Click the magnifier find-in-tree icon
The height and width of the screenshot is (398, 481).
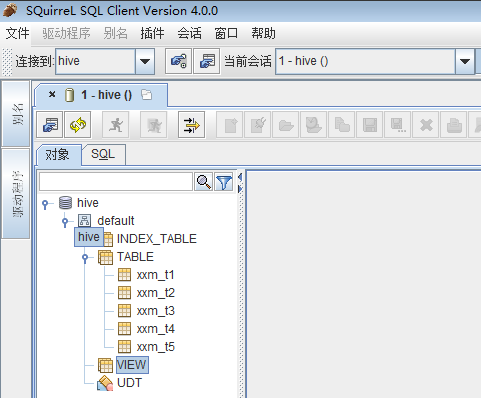[204, 182]
